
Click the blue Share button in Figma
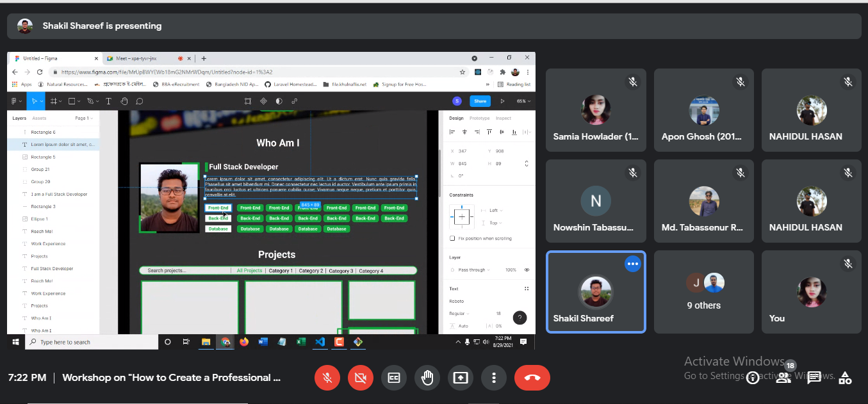pos(480,101)
